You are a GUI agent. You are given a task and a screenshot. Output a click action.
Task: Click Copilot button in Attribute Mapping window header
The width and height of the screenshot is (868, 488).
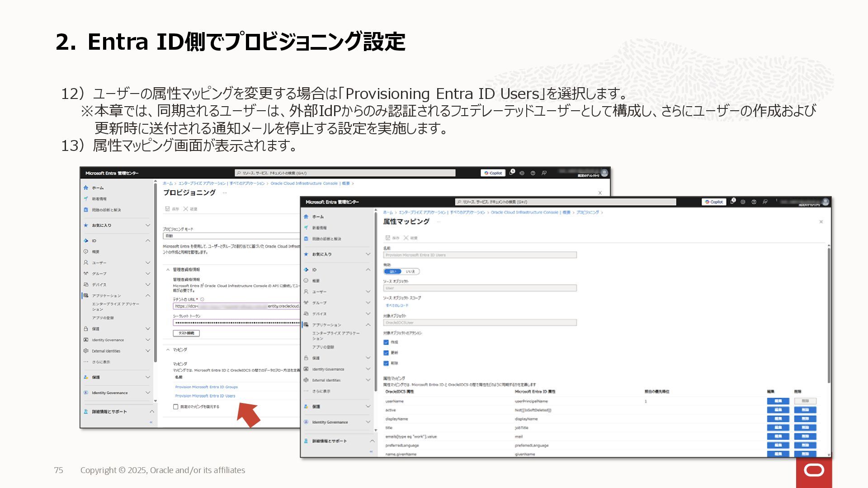click(714, 202)
